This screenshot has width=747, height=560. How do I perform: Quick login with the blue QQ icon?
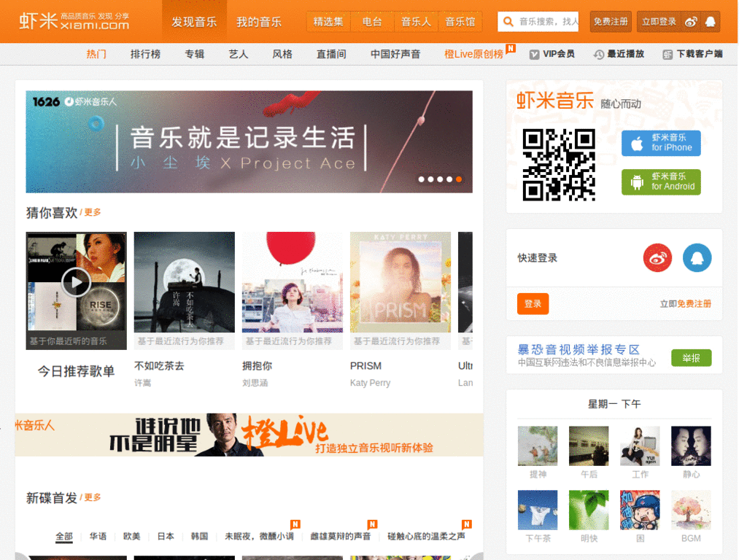point(697,258)
